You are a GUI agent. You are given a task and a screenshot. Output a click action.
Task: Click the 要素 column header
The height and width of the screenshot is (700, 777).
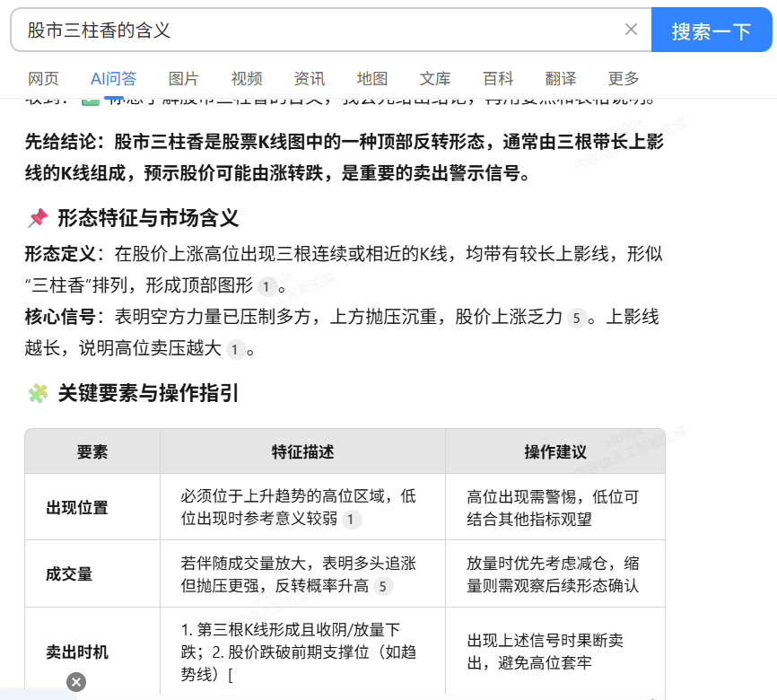point(92,451)
